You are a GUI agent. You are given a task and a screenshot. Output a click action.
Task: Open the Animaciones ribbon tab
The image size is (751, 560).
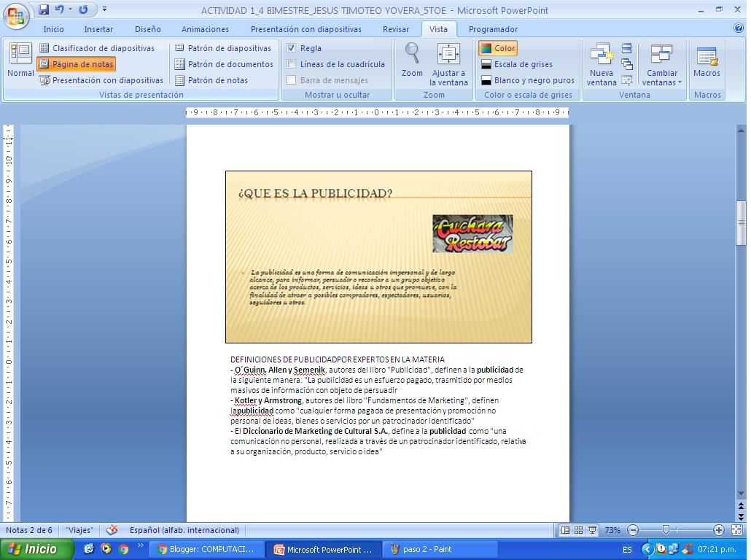(205, 29)
